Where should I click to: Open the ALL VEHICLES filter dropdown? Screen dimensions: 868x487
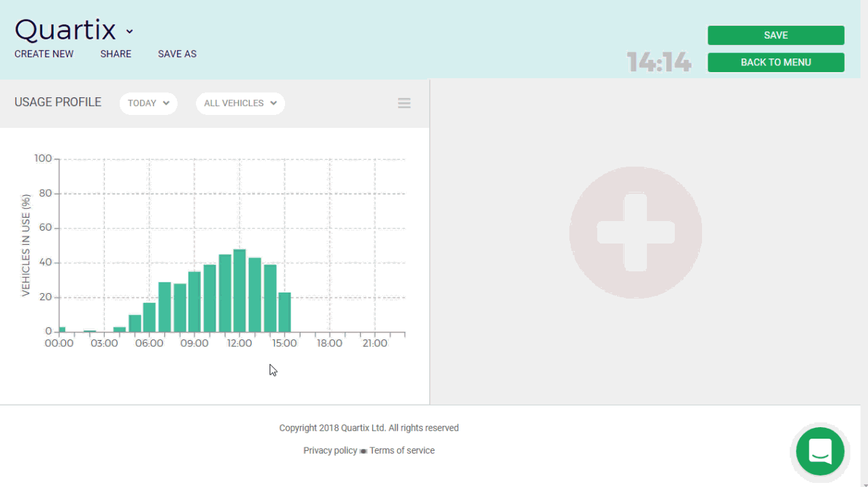click(x=240, y=103)
